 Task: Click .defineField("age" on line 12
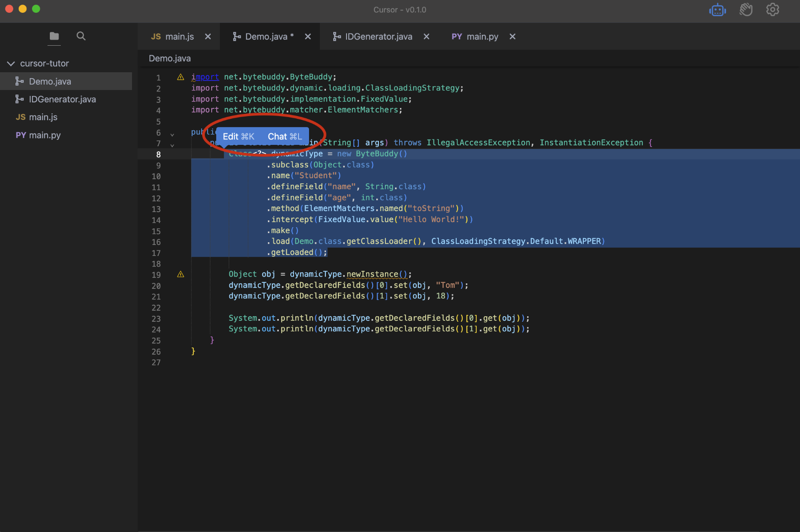pyautogui.click(x=309, y=197)
